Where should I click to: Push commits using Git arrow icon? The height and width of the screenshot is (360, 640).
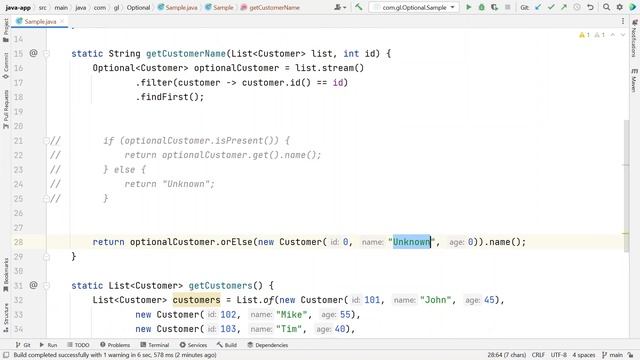tap(564, 7)
